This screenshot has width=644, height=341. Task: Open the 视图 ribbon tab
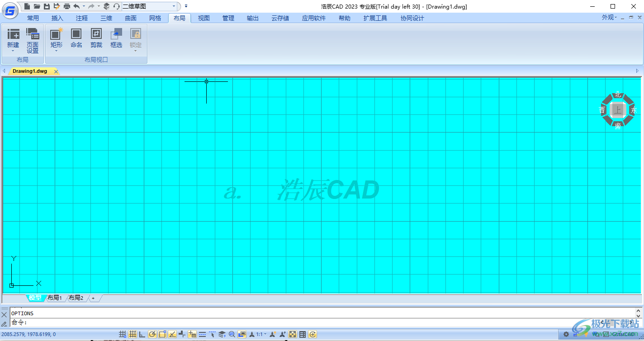(x=204, y=18)
